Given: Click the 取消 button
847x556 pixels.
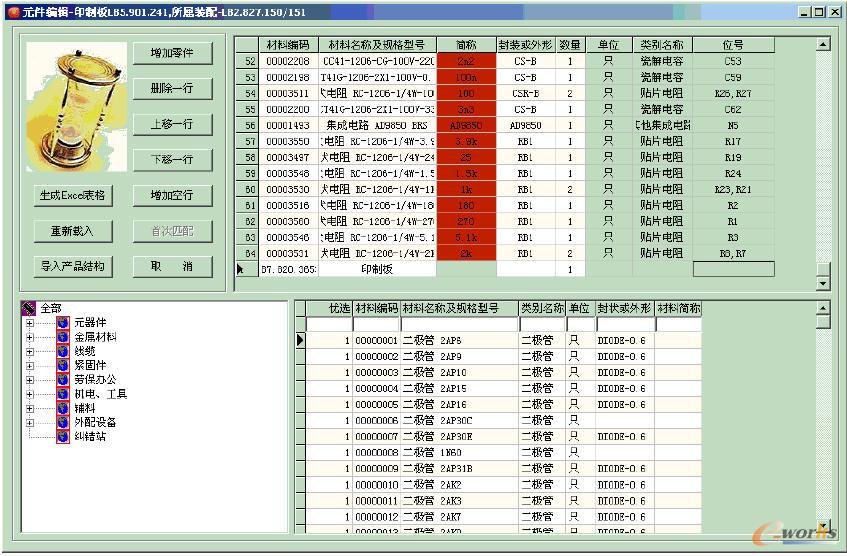Looking at the screenshot, I should [x=172, y=266].
